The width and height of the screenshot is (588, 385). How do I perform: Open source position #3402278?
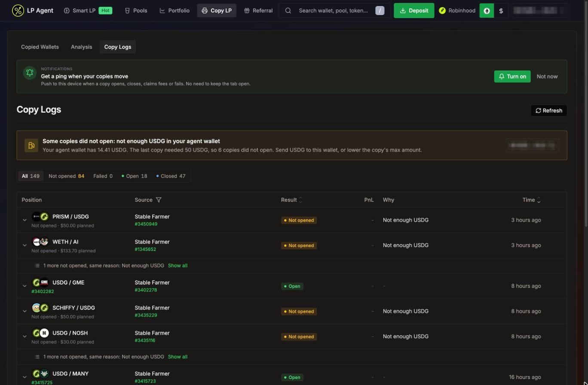[146, 290]
